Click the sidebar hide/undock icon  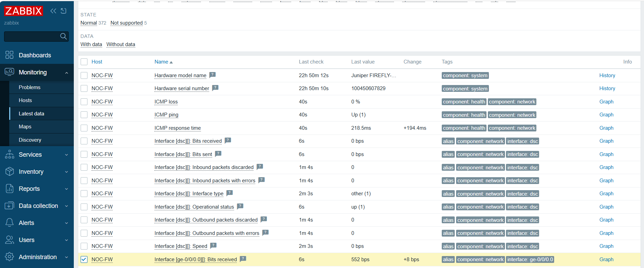(64, 11)
